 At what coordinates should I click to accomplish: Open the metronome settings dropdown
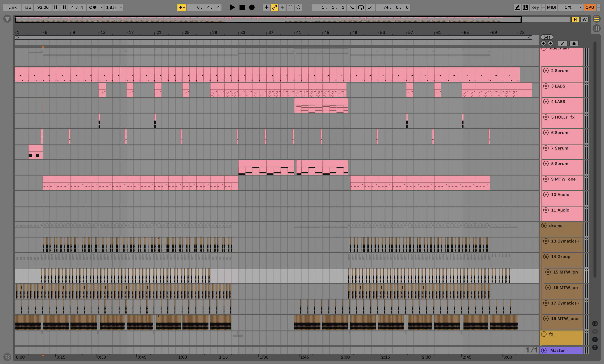click(x=101, y=7)
